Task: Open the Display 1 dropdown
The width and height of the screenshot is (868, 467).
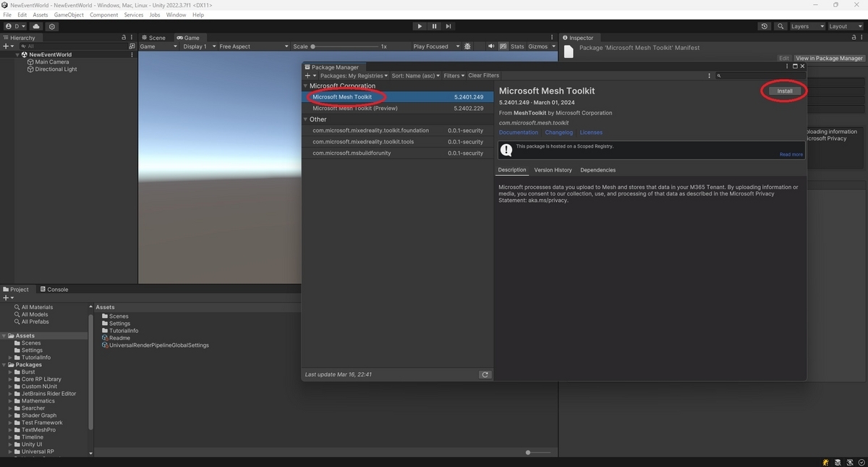Action: pyautogui.click(x=197, y=46)
